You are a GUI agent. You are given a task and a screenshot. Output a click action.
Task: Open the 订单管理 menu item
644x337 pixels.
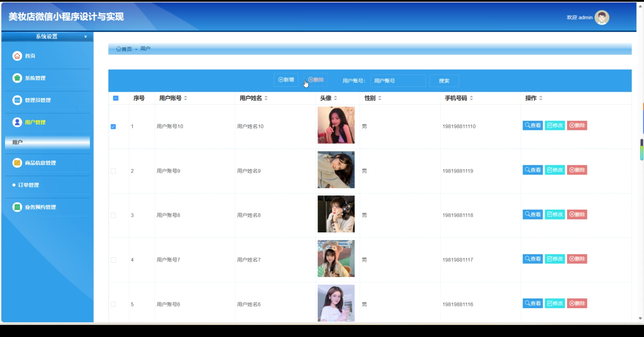tap(28, 185)
